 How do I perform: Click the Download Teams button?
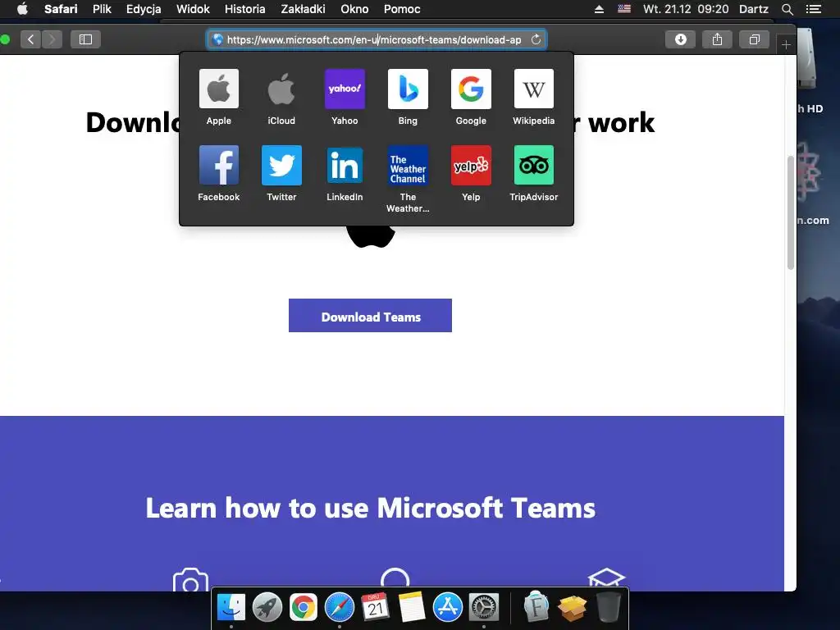[x=370, y=316]
